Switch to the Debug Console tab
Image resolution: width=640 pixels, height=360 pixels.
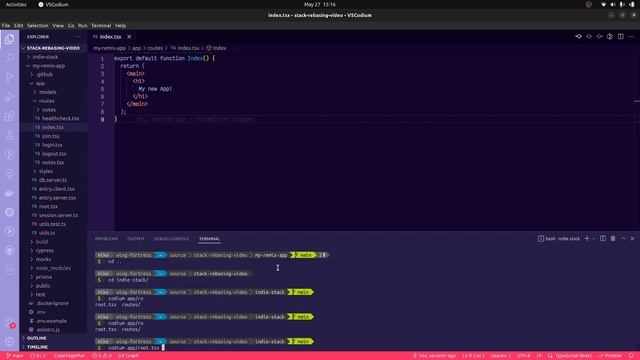point(171,239)
